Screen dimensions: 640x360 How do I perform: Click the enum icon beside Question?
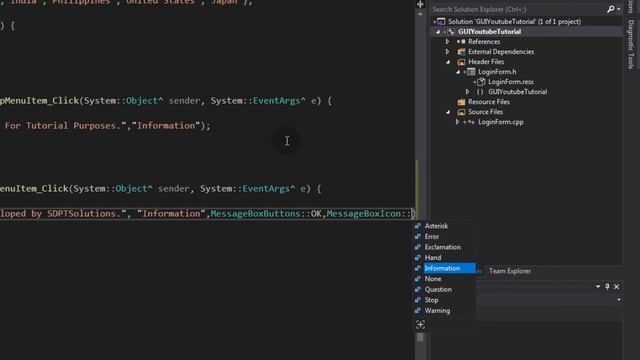418,289
